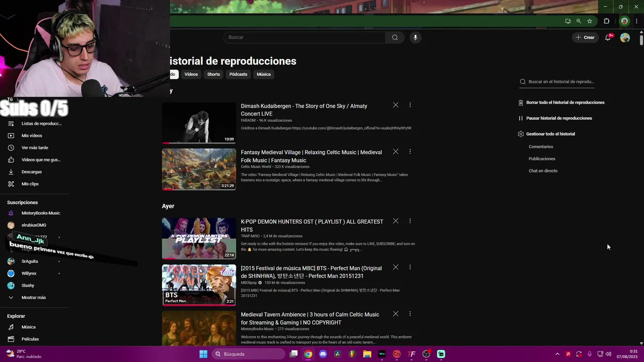The image size is (644, 362).
Task: Open the K-POP Demon Hunters playlist thumbnail
Action: click(199, 239)
